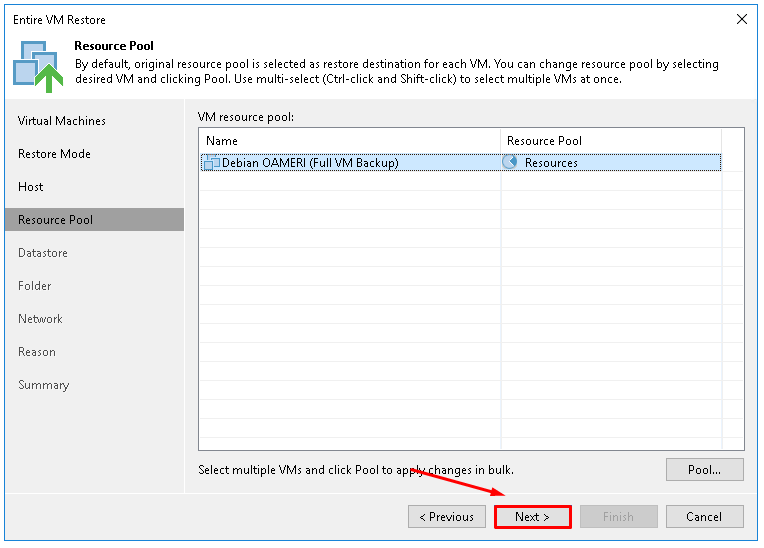The height and width of the screenshot is (548, 764).
Task: Go back with the Previous button
Action: [x=447, y=516]
